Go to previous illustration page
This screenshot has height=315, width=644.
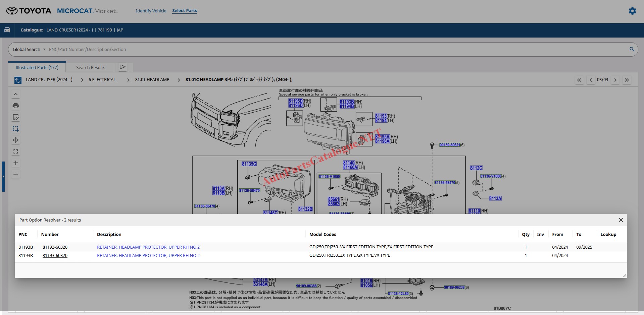coord(591,80)
